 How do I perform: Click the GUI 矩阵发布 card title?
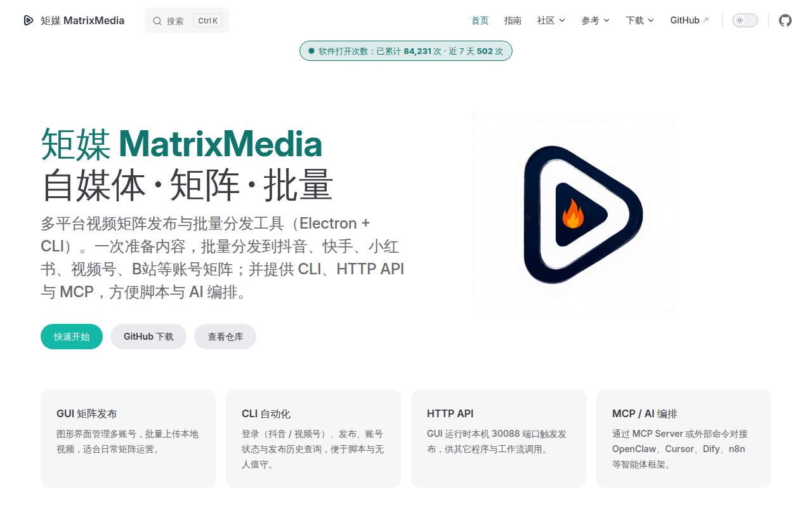point(87,413)
